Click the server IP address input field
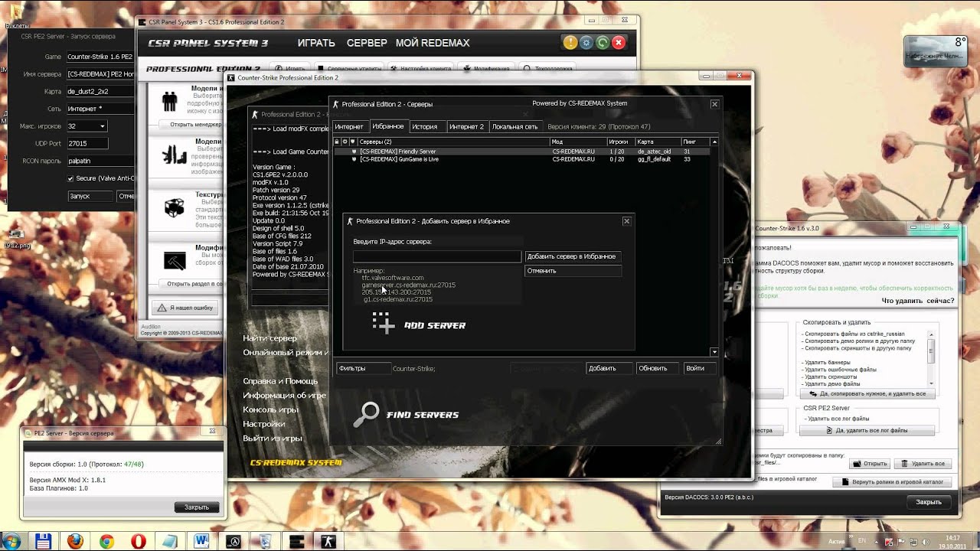The height and width of the screenshot is (551, 980). [437, 256]
